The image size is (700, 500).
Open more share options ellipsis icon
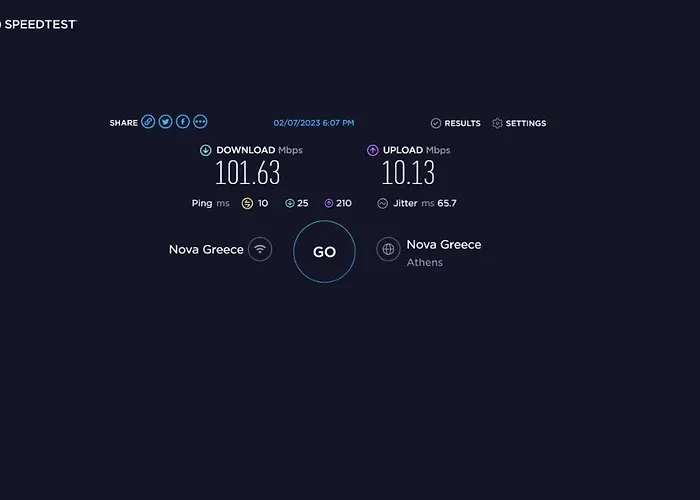pyautogui.click(x=200, y=121)
